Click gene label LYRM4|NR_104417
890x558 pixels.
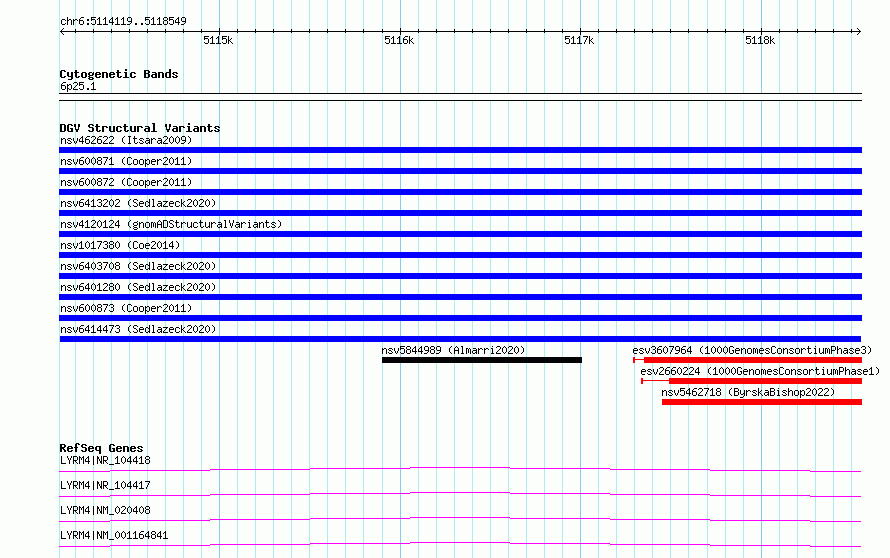point(105,485)
